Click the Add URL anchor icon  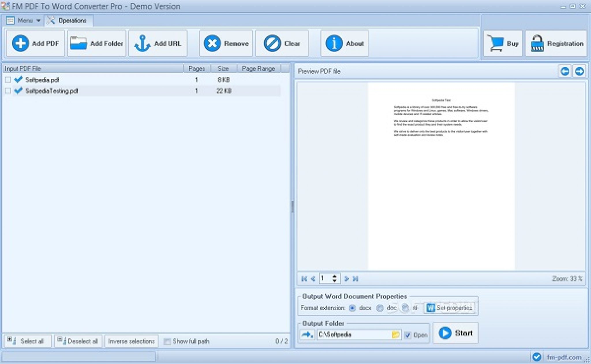pyautogui.click(x=142, y=44)
